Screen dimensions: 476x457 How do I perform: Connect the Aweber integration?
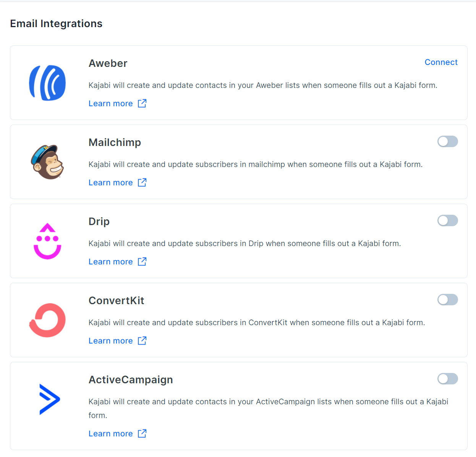[441, 62]
